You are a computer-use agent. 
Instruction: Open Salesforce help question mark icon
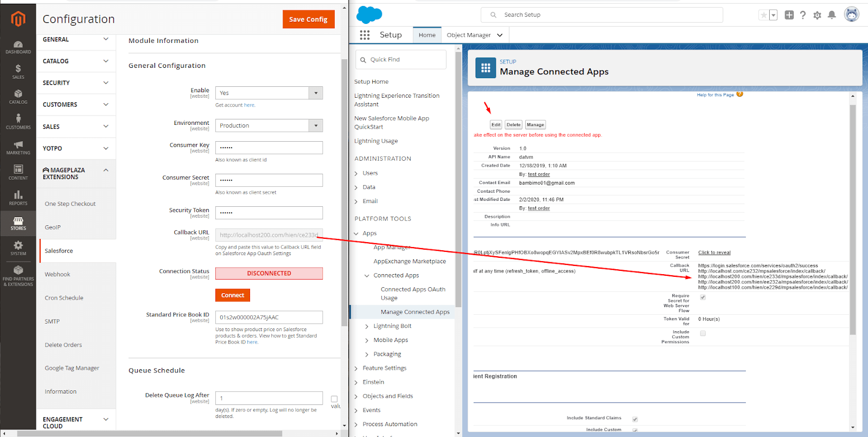(803, 15)
